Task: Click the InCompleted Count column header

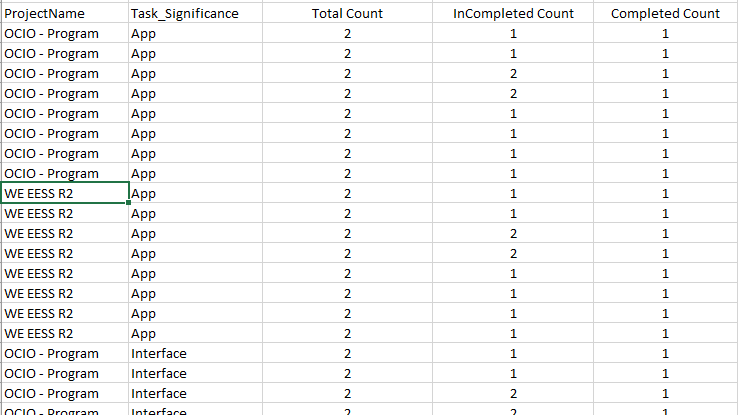Action: (513, 13)
